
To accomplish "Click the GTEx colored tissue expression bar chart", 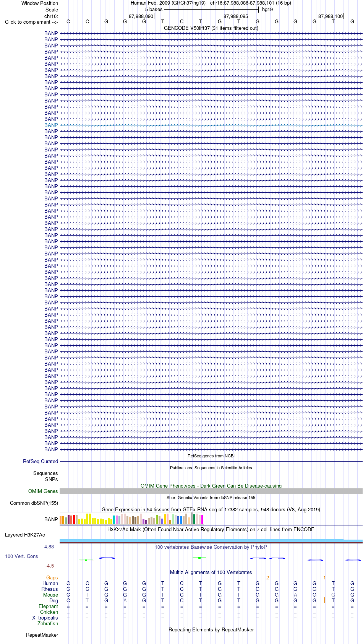I will click(x=131, y=519).
